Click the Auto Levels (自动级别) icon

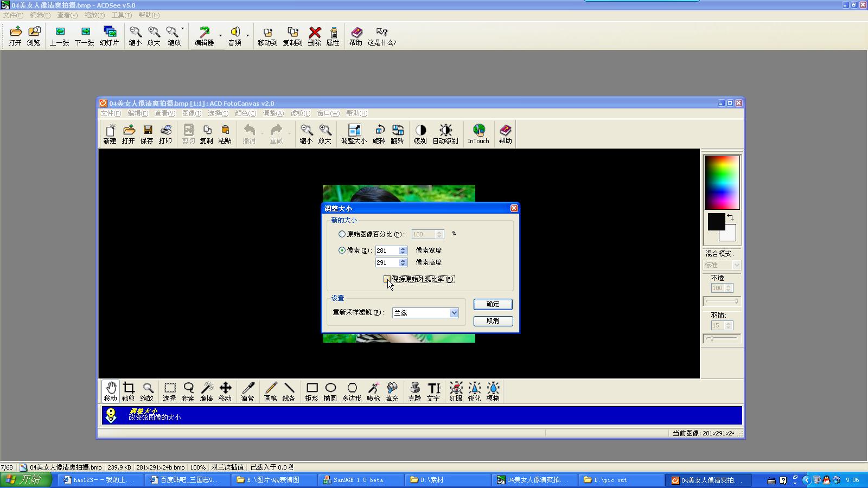[x=445, y=133]
